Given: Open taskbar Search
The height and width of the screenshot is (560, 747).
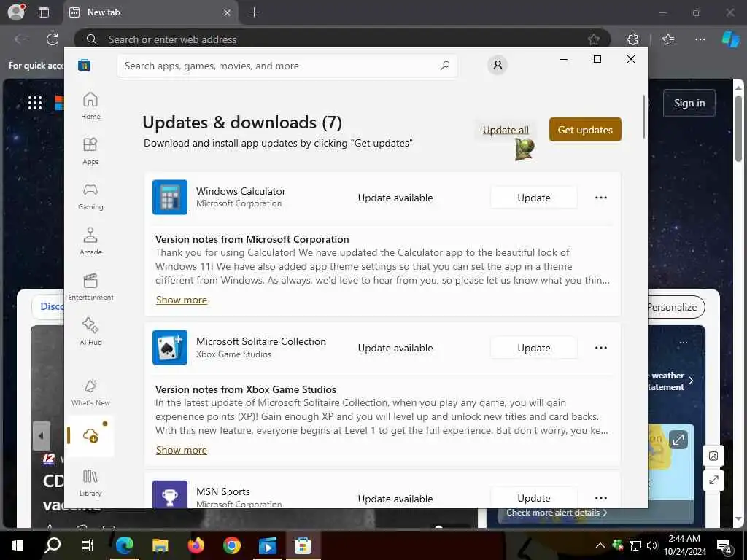Looking at the screenshot, I should pyautogui.click(x=52, y=545).
